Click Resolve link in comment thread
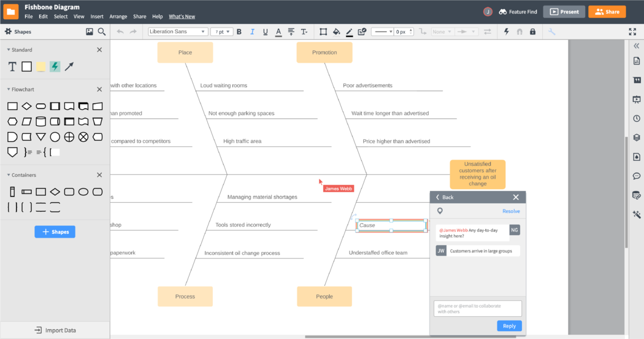Viewport: 644px width, 339px height. coord(511,211)
